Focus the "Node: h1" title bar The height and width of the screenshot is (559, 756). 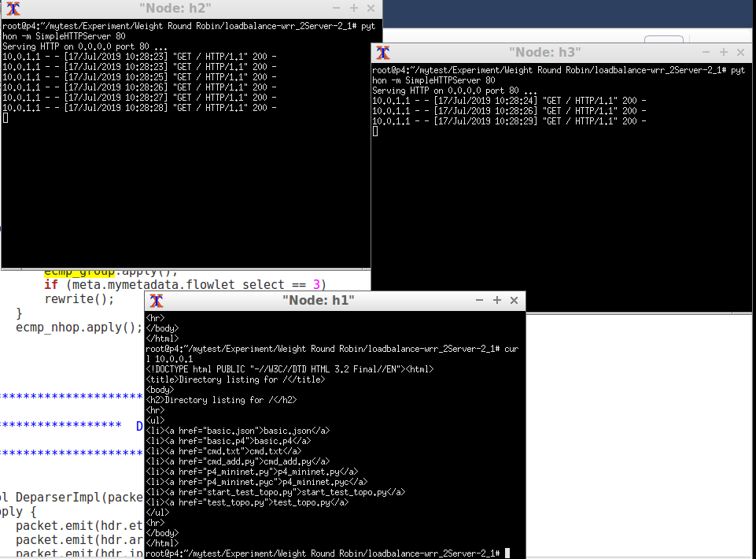318,301
